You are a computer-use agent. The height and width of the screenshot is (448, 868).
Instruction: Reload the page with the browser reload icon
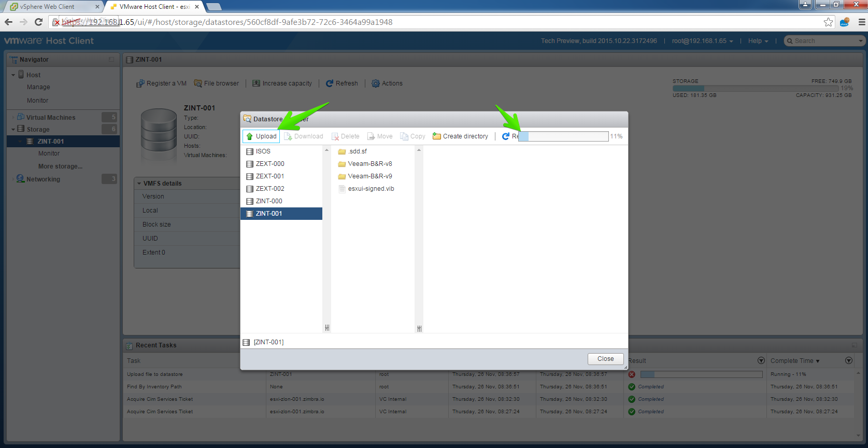pos(38,22)
